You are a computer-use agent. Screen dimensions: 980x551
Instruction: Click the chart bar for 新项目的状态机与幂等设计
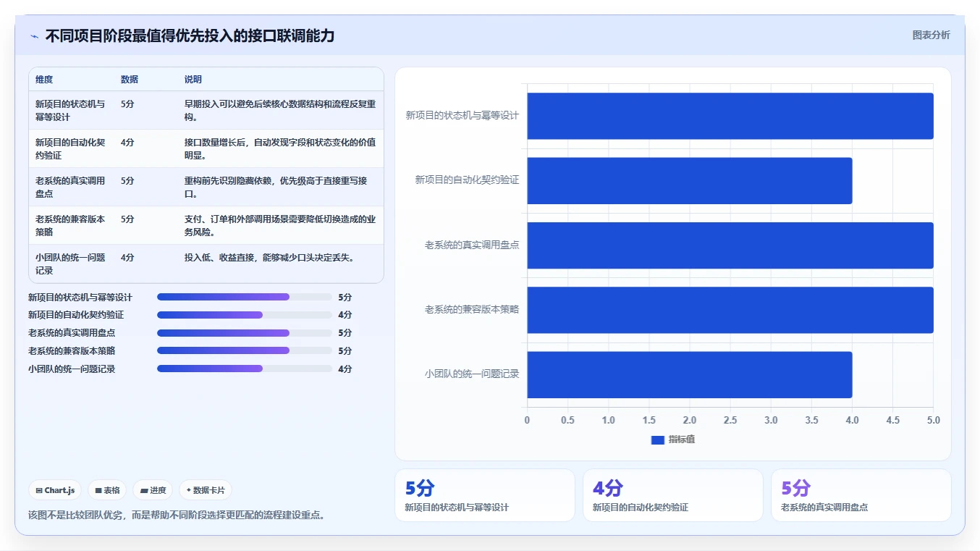click(730, 116)
